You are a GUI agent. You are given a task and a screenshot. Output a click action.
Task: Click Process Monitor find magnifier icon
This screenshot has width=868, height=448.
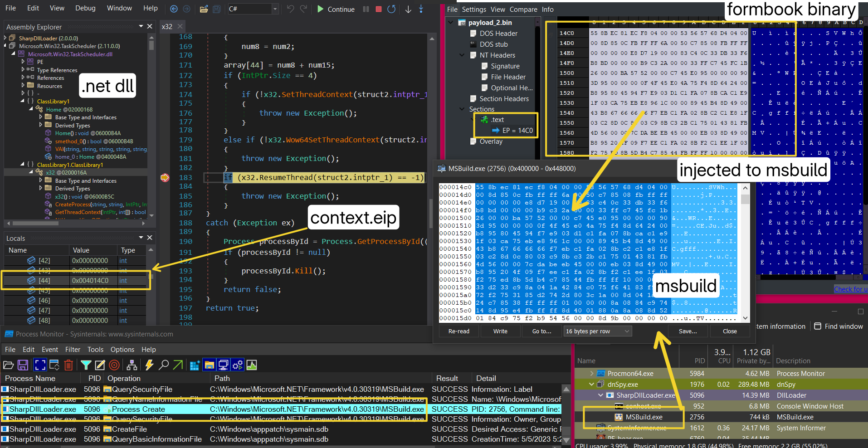164,365
